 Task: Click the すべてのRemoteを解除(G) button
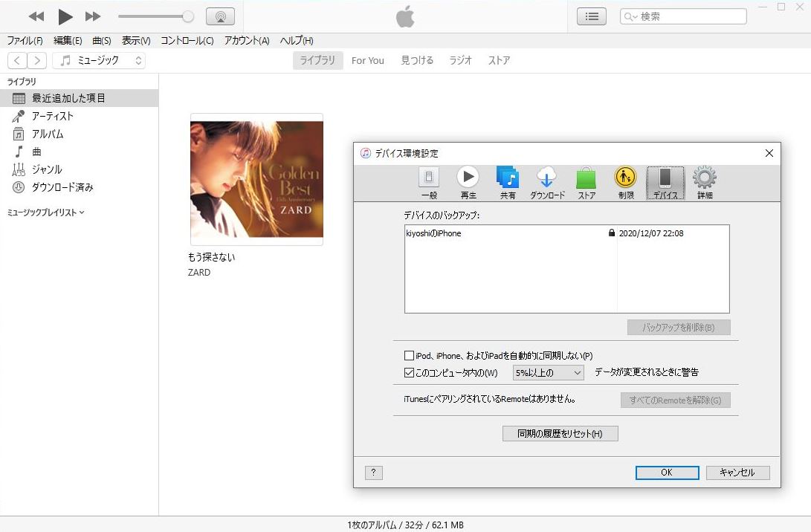(676, 400)
